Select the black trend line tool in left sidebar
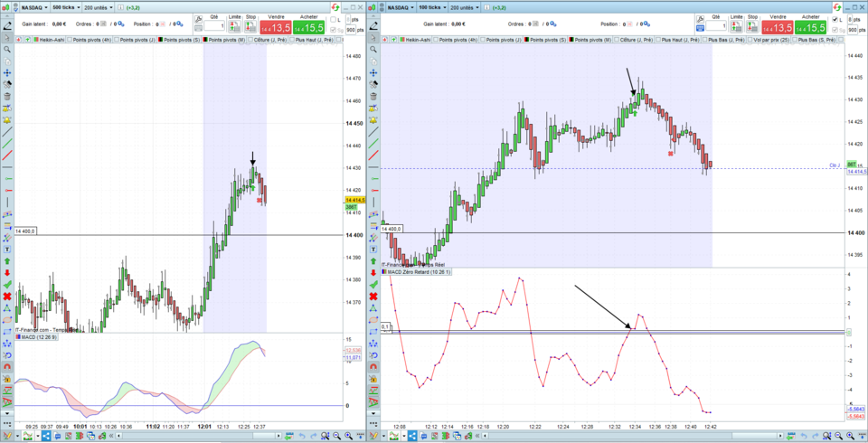Image resolution: width=868 pixels, height=443 pixels. pos(7,131)
